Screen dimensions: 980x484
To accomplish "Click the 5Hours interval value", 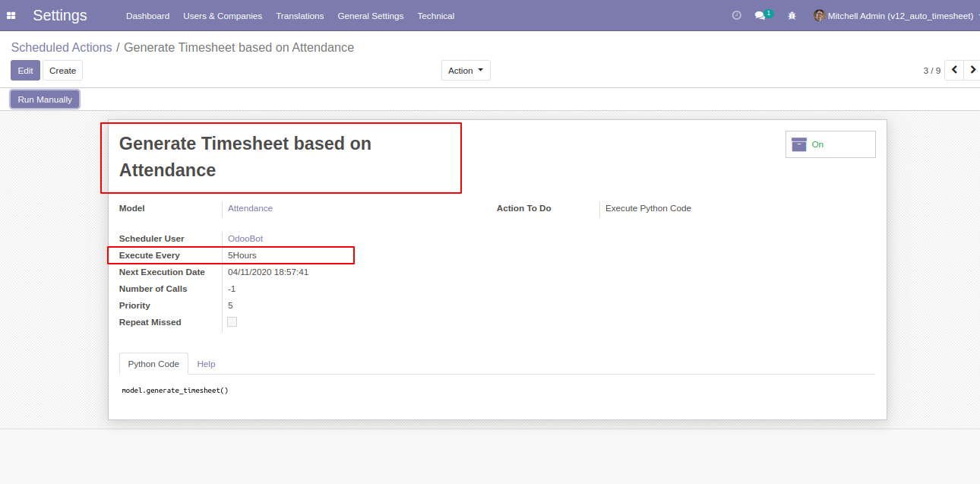I will (242, 255).
